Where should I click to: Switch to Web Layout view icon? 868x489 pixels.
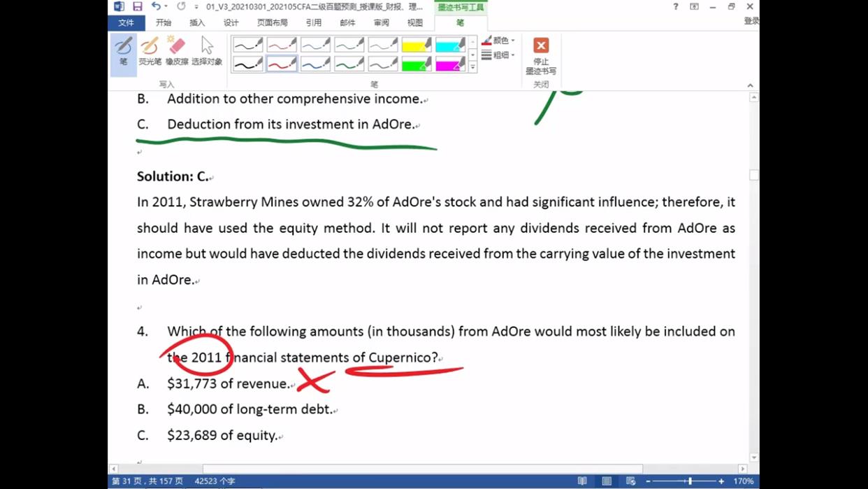pyautogui.click(x=630, y=481)
